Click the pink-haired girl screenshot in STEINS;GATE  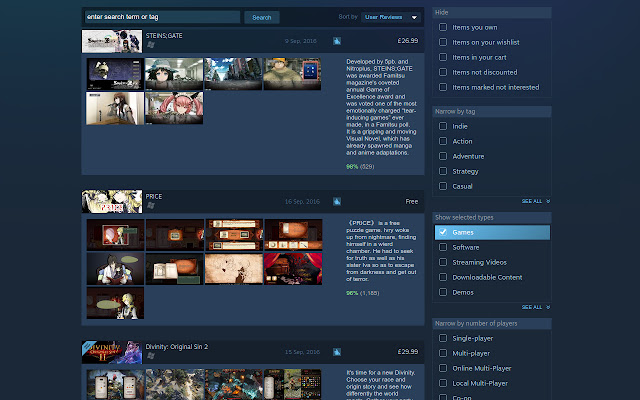pyautogui.click(x=174, y=108)
